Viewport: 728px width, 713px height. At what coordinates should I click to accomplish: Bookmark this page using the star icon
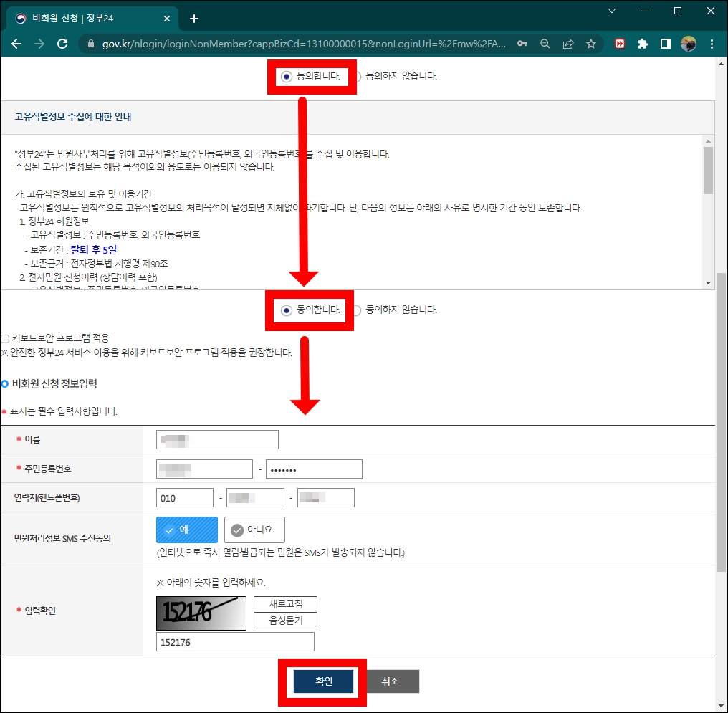591,44
